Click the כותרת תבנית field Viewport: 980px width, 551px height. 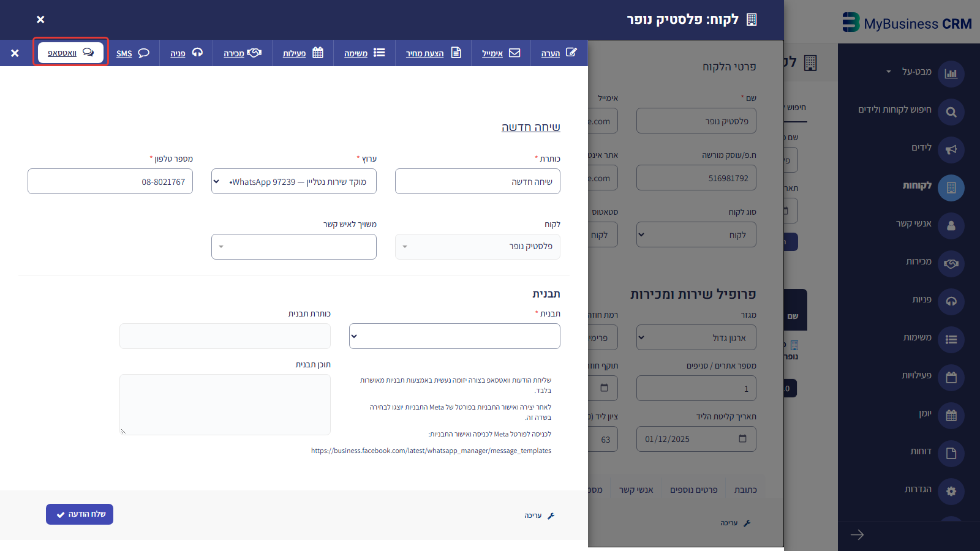(225, 336)
